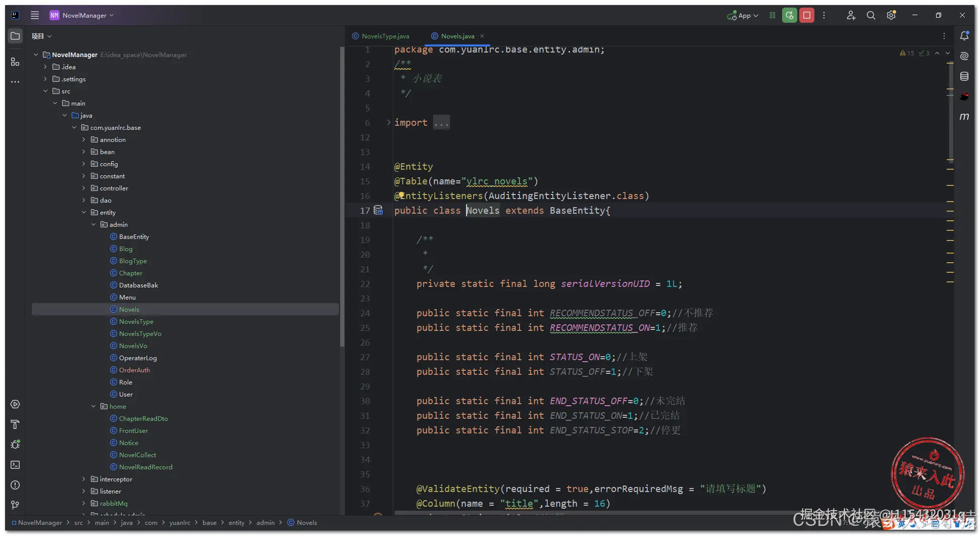Open the Notifications bell panel
This screenshot has height=536, width=980.
(x=964, y=36)
